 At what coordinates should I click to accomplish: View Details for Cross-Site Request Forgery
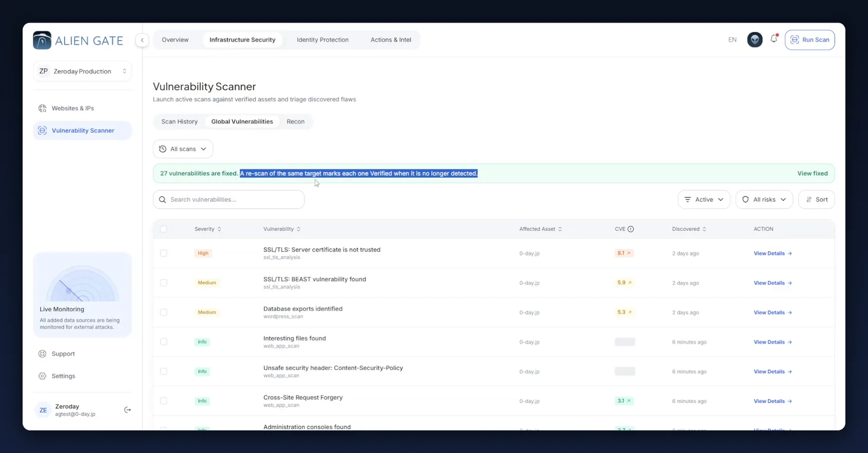(x=772, y=401)
